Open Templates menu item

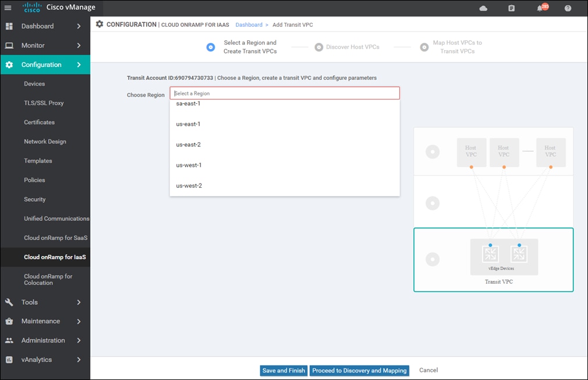point(38,161)
